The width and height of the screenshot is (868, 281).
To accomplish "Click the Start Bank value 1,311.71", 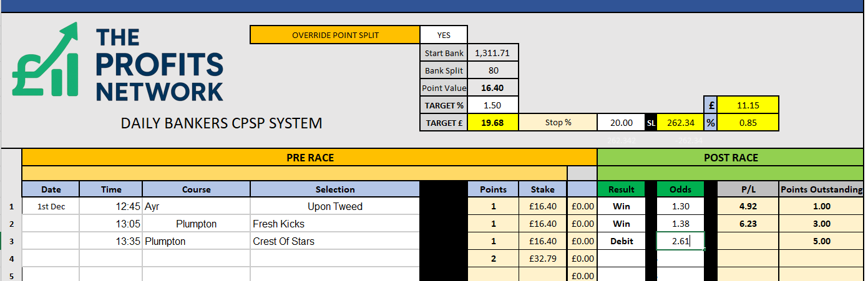I will point(492,53).
